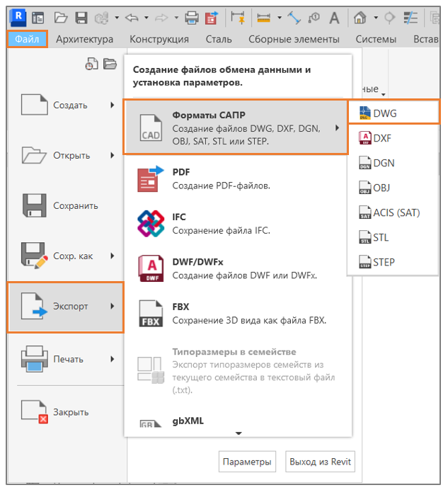Click Сохранить in the file menu
Screen dimensions: 448x490
pos(66,205)
